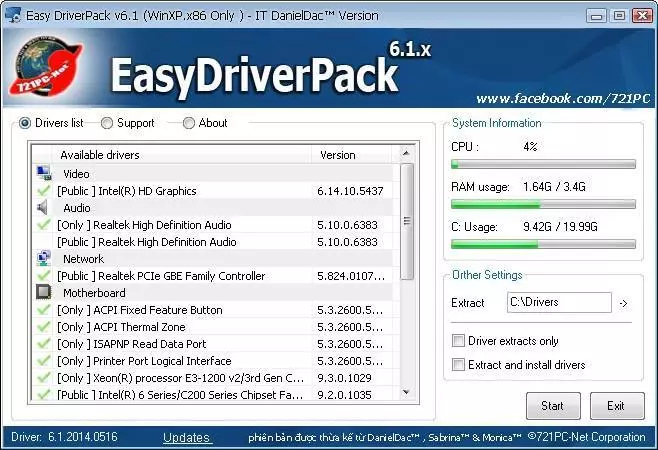Click version 5.824.0107... cell
Viewport: 658px width, 450px height.
(351, 276)
